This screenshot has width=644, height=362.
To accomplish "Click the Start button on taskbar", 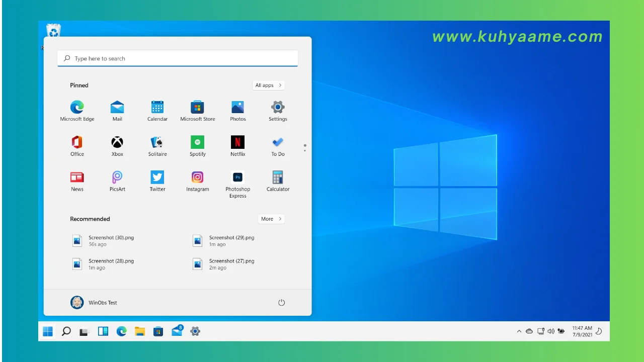I will 48,331.
